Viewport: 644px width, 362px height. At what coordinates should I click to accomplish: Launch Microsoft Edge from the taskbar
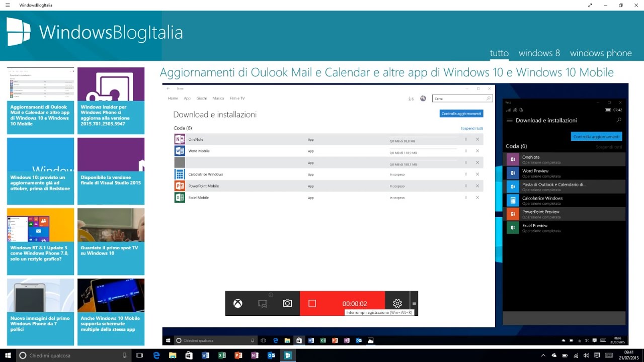point(156,355)
